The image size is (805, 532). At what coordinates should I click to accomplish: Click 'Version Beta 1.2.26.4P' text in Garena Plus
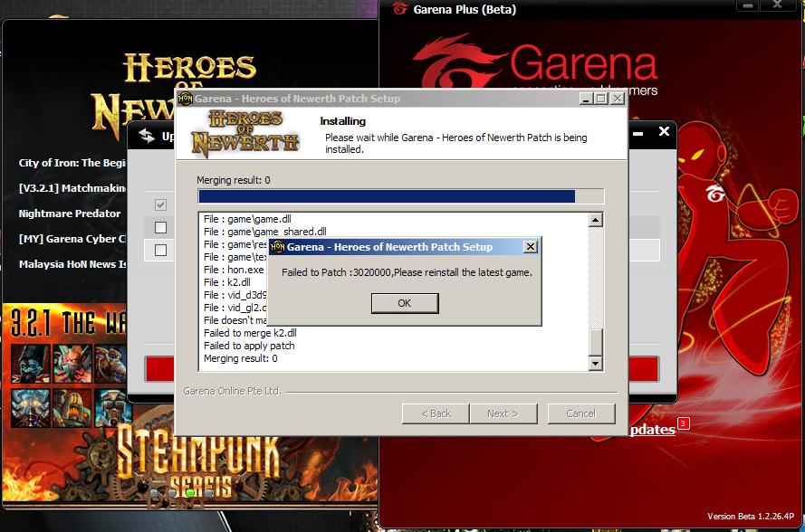tap(751, 516)
